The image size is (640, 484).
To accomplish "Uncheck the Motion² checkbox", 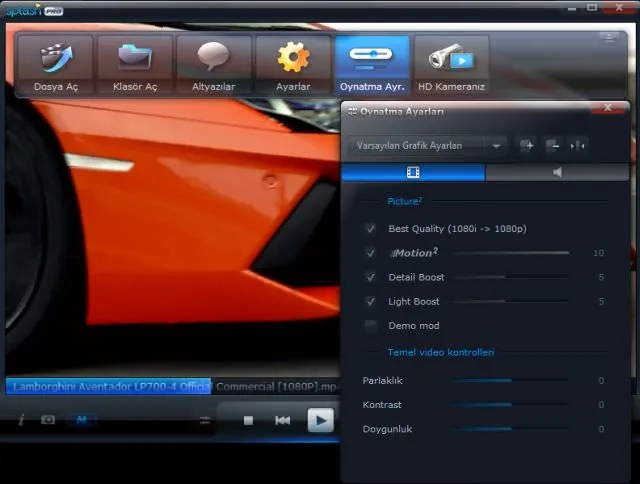I will coord(371,253).
